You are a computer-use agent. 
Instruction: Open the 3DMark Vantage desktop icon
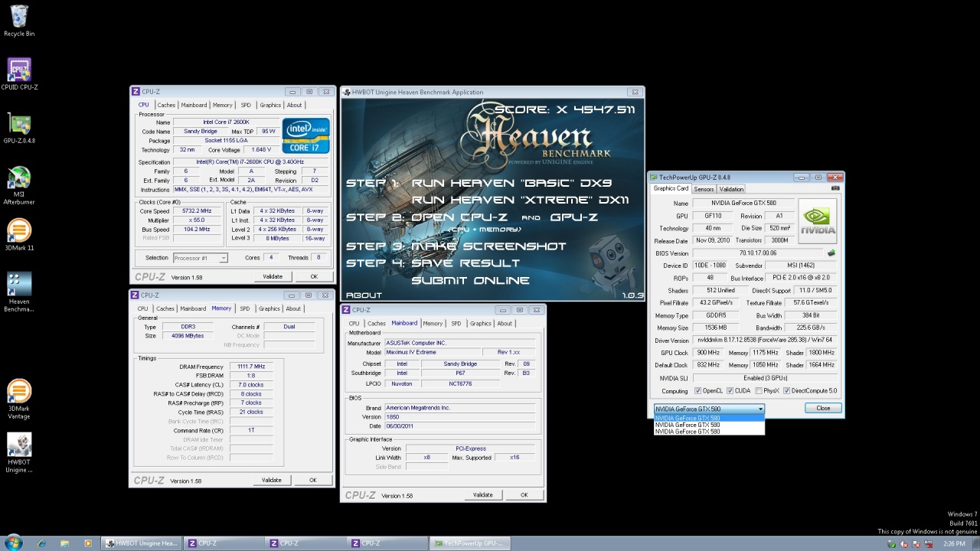pyautogui.click(x=19, y=392)
